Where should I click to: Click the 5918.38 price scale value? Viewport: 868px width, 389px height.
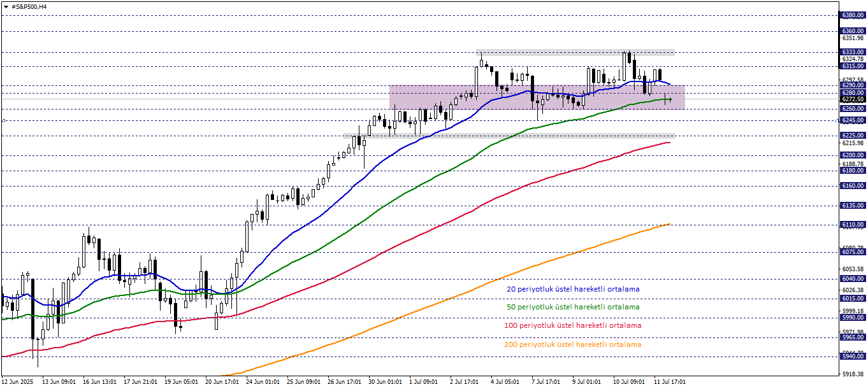853,374
